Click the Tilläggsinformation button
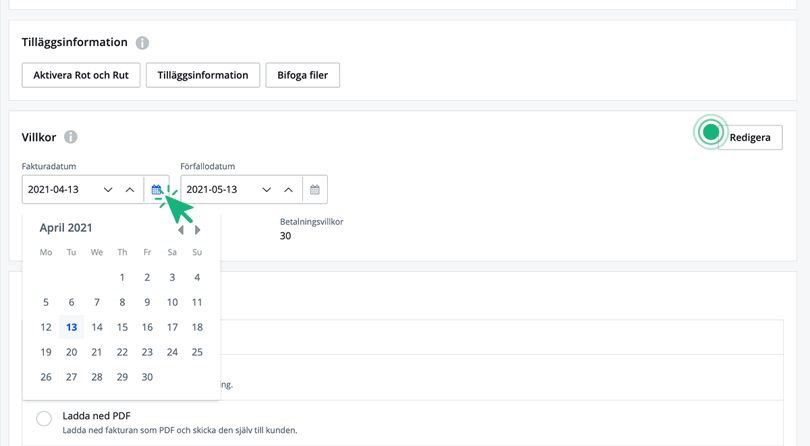This screenshot has height=446, width=810. tap(203, 75)
